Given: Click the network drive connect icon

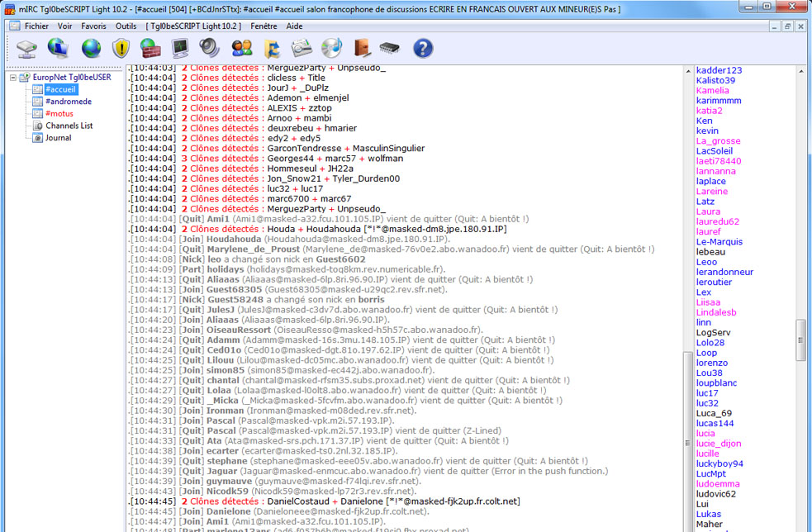Looking at the screenshot, I should click(x=26, y=49).
